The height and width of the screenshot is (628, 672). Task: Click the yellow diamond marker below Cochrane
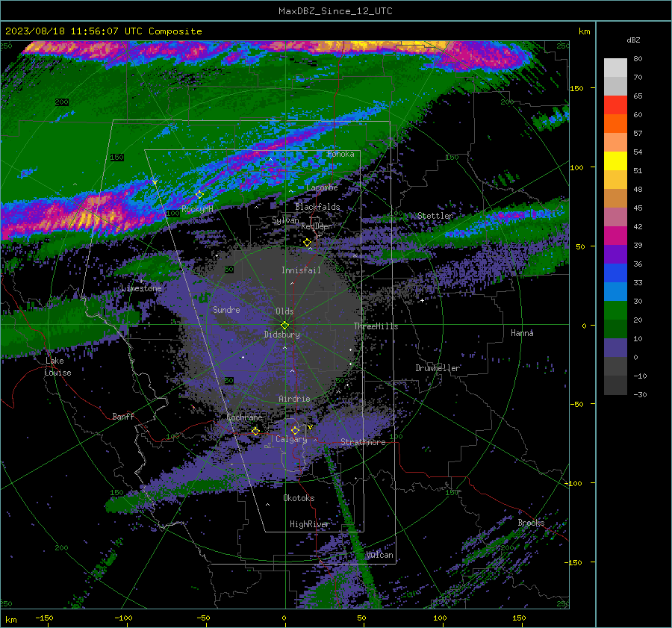255,431
